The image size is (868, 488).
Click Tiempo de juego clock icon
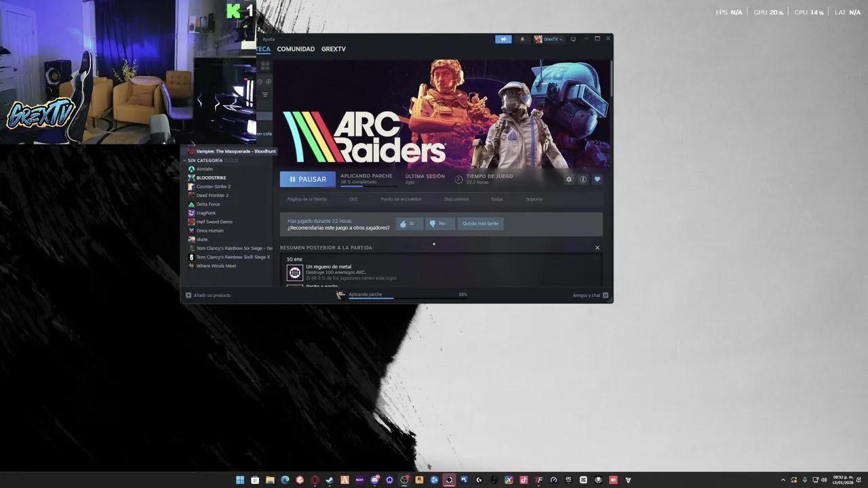point(458,180)
